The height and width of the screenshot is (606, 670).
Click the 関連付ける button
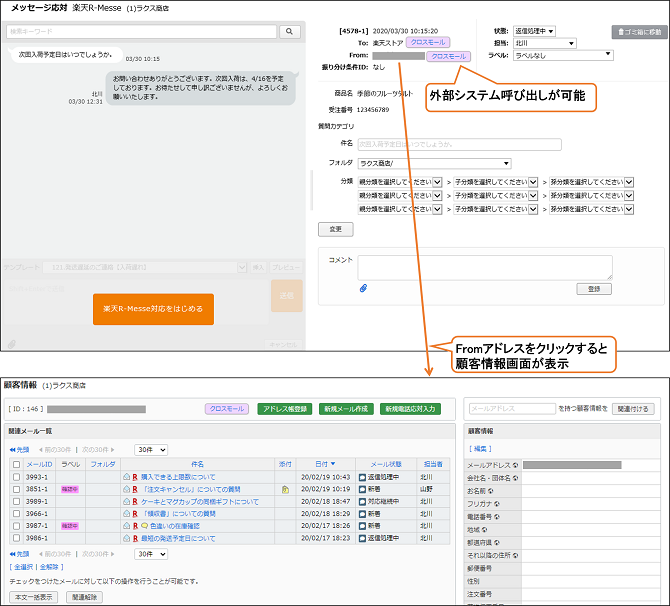coord(633,409)
